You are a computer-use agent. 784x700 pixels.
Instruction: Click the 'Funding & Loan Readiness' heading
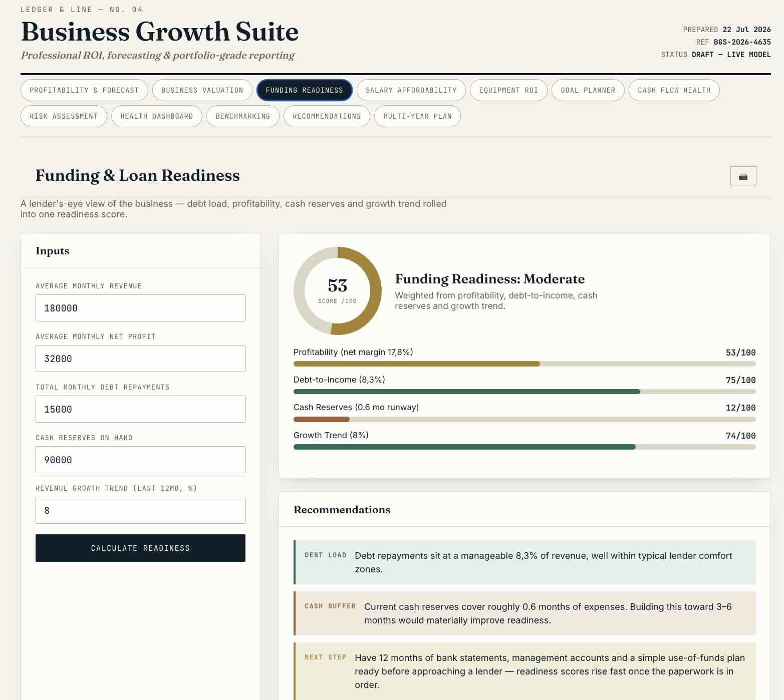[138, 175]
